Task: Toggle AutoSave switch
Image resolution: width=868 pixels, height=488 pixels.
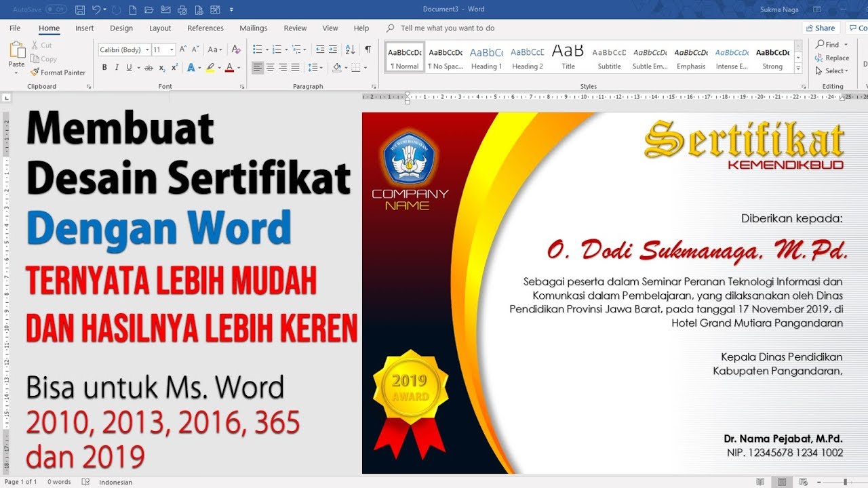Action: pyautogui.click(x=56, y=10)
